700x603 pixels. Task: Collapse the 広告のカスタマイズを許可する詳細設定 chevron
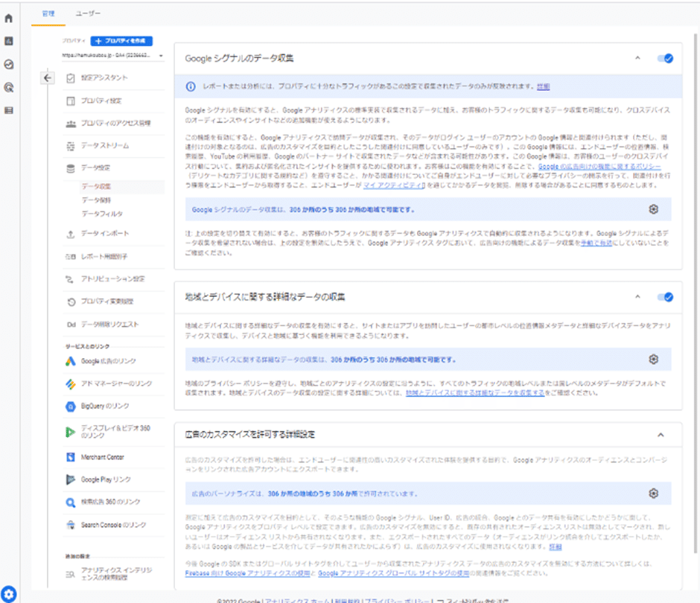point(661,435)
